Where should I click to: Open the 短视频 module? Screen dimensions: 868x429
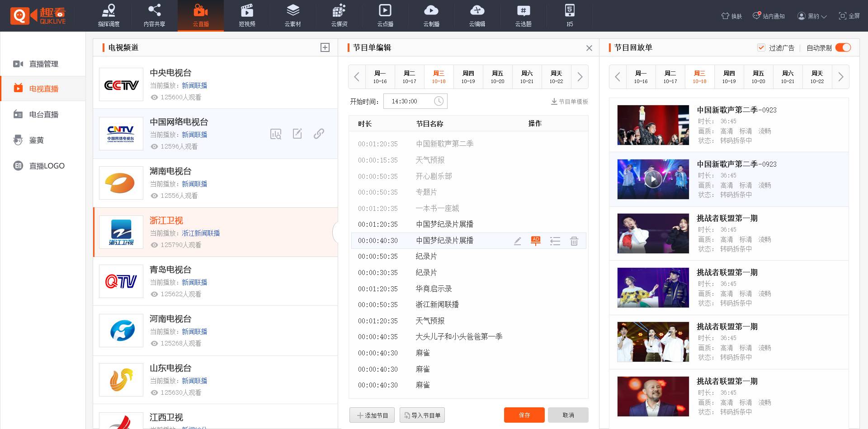[x=247, y=16]
